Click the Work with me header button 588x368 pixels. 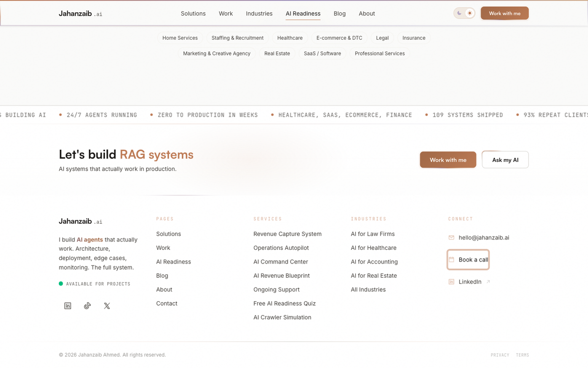click(505, 13)
